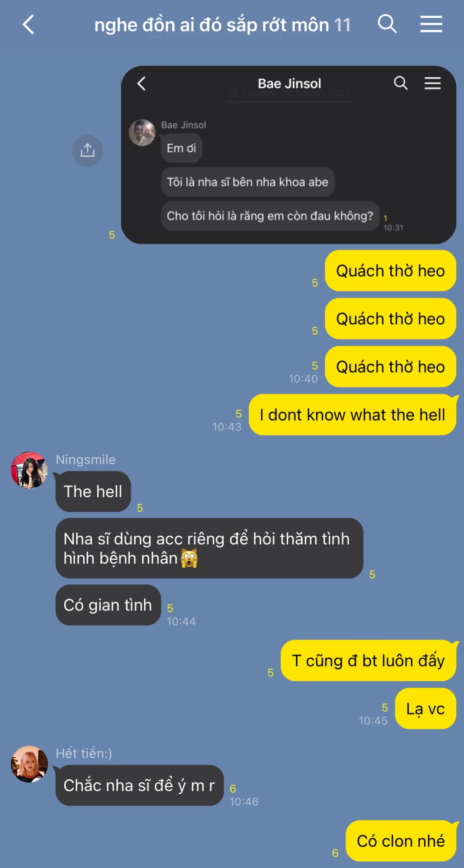Tap the share icon beside the screenshot message

[x=87, y=150]
